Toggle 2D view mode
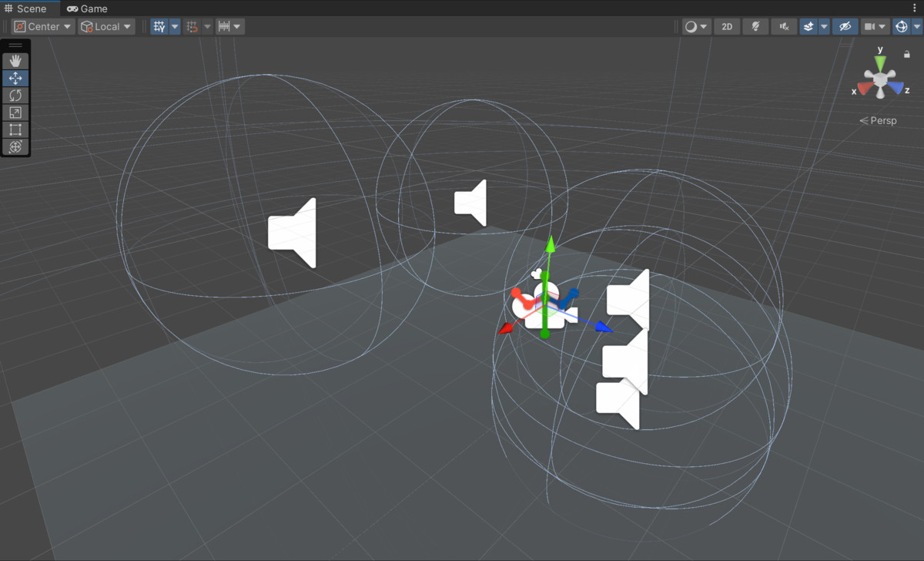924x561 pixels. tap(726, 26)
